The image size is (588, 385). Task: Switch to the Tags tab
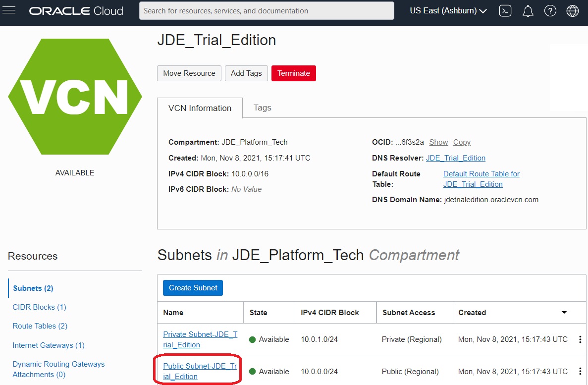262,108
